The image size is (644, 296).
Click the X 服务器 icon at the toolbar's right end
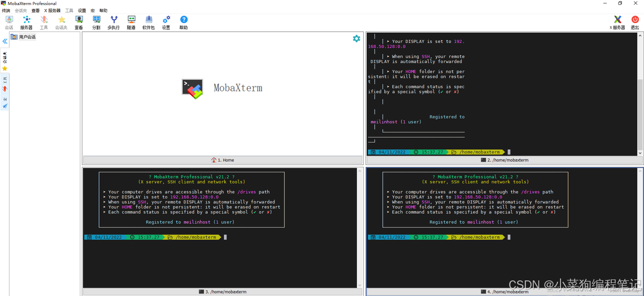pos(617,23)
